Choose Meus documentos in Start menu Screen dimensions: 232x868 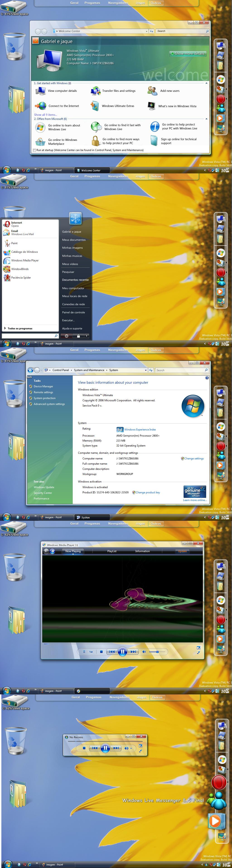pyautogui.click(x=74, y=240)
